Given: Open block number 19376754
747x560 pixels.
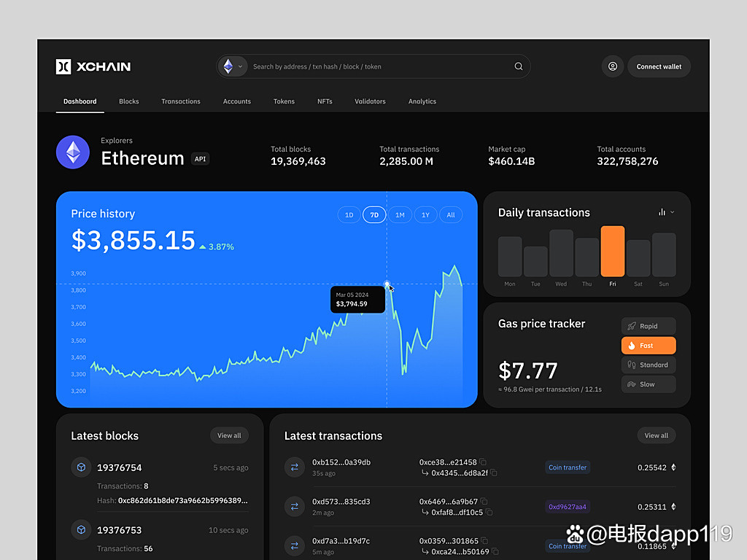Looking at the screenshot, I should tap(120, 467).
